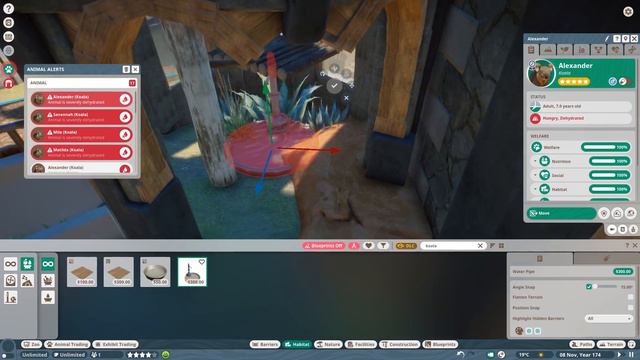Clear the koala search text
Viewport: 640px width, 360px height.
(480, 246)
